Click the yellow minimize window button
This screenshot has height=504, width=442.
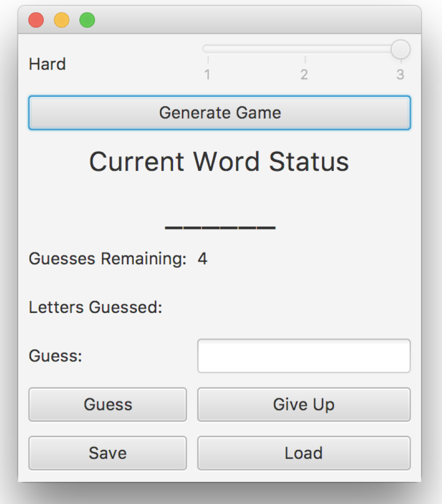click(x=62, y=20)
